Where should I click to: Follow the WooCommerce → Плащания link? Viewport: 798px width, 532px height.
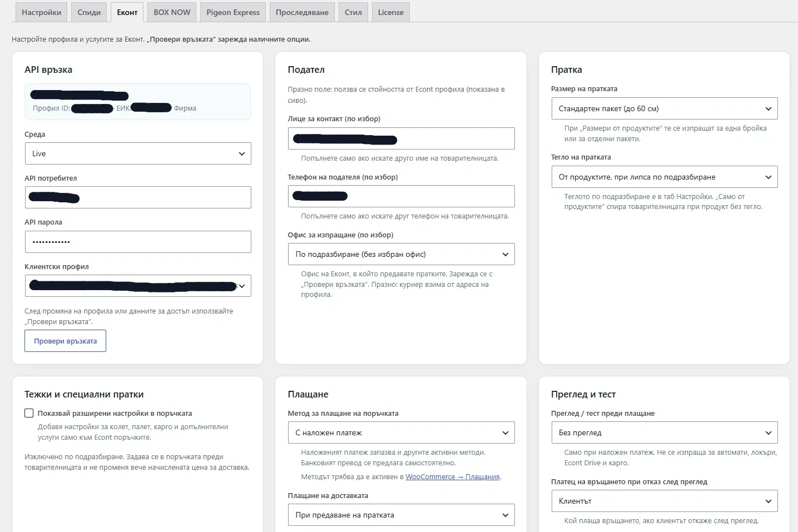tap(453, 477)
